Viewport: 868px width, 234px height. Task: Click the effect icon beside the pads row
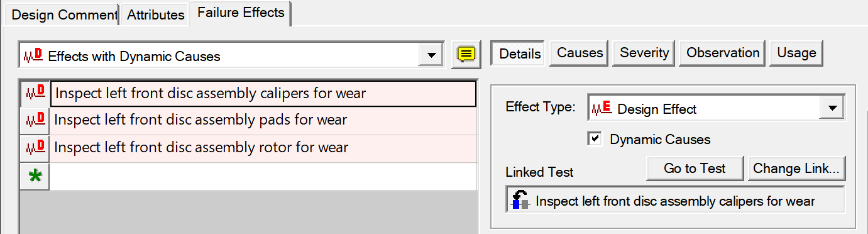coord(35,121)
